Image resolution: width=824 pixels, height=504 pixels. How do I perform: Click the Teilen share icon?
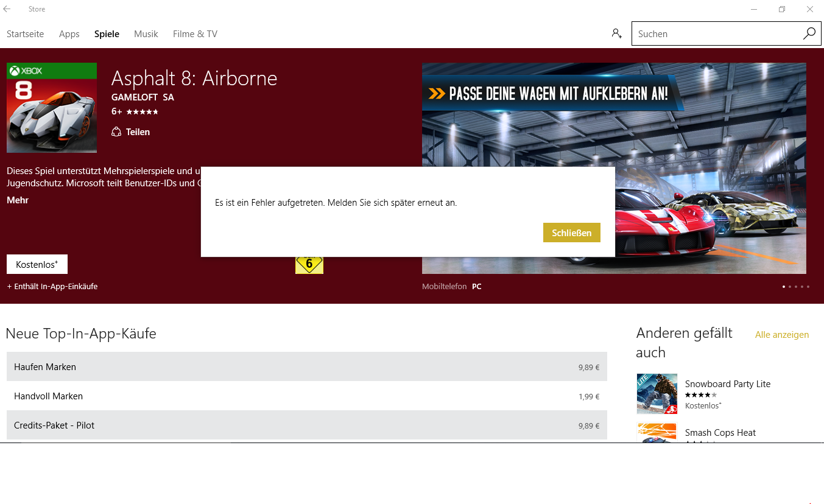click(116, 132)
